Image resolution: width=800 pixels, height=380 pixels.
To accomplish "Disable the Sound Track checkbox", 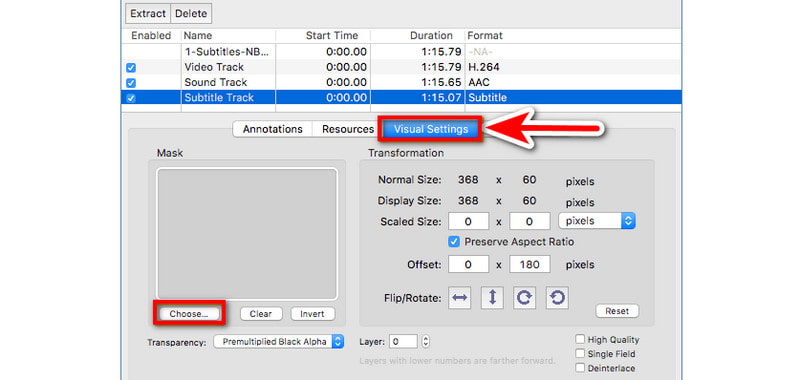I will coord(131,83).
